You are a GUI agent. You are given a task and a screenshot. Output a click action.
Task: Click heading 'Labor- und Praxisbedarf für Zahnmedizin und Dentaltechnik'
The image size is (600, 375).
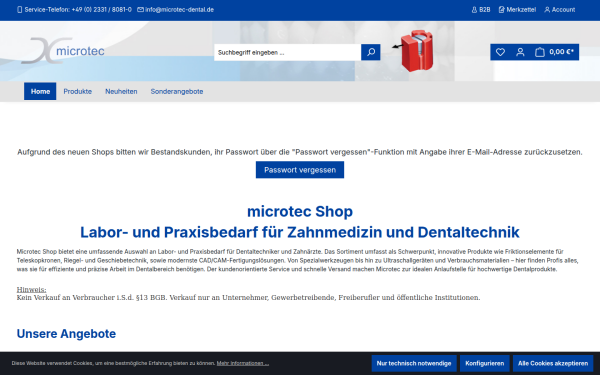tap(300, 232)
